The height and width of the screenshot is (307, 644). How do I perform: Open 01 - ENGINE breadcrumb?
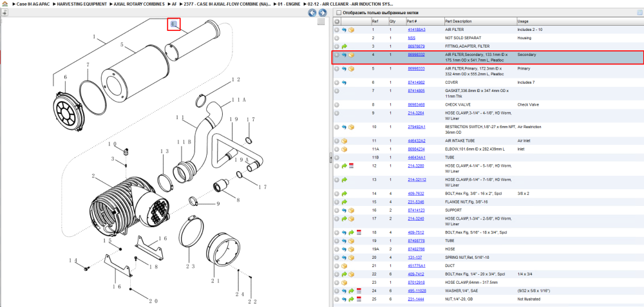click(290, 4)
